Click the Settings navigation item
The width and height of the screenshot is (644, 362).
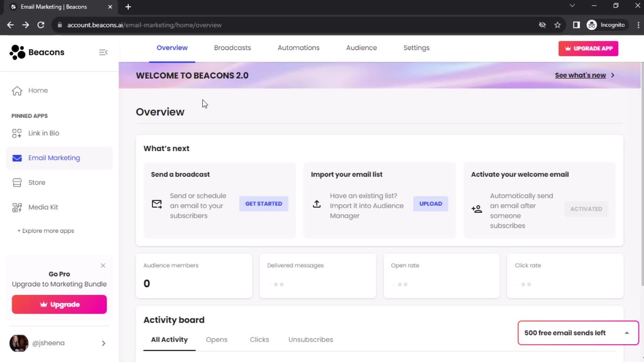416,48
